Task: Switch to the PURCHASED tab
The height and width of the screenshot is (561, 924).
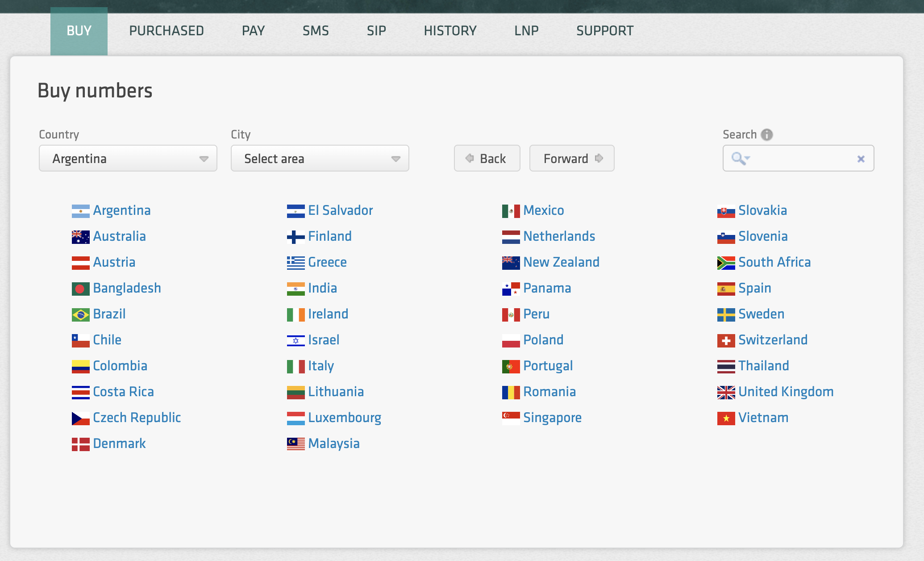Action: pyautogui.click(x=166, y=31)
